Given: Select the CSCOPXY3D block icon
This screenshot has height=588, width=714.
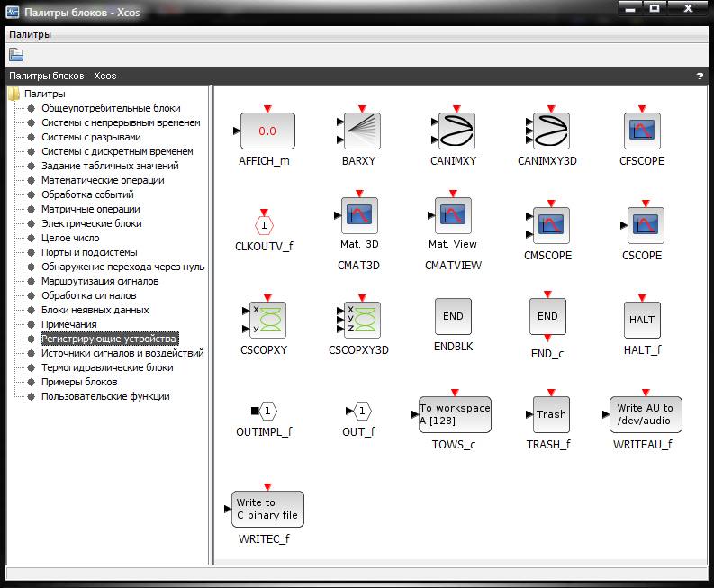Looking at the screenshot, I should pyautogui.click(x=362, y=320).
